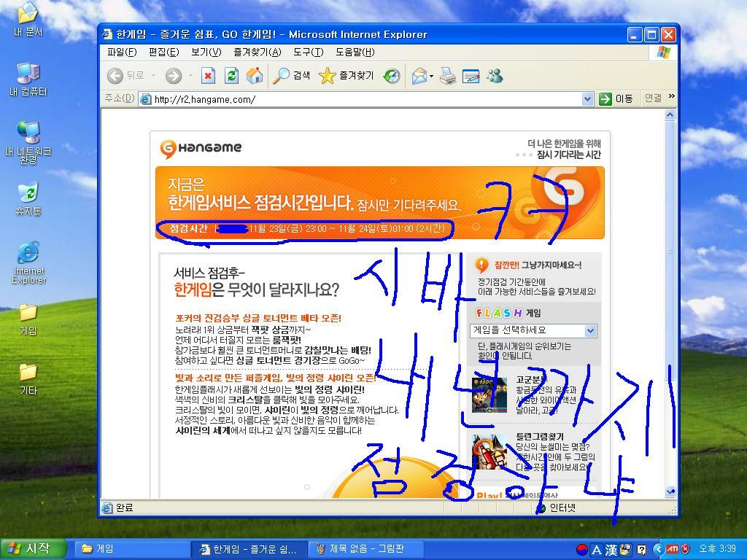Click the 시작 Start button

coord(32,548)
